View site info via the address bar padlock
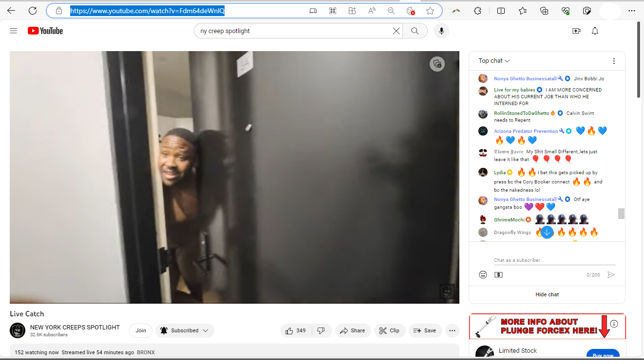The image size is (644, 364). click(x=59, y=11)
